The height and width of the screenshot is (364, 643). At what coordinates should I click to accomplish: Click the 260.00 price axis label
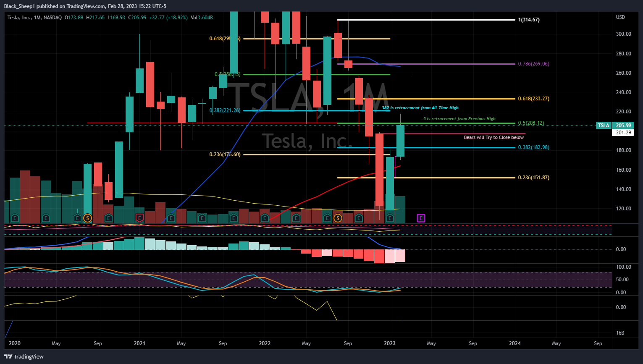623,73
